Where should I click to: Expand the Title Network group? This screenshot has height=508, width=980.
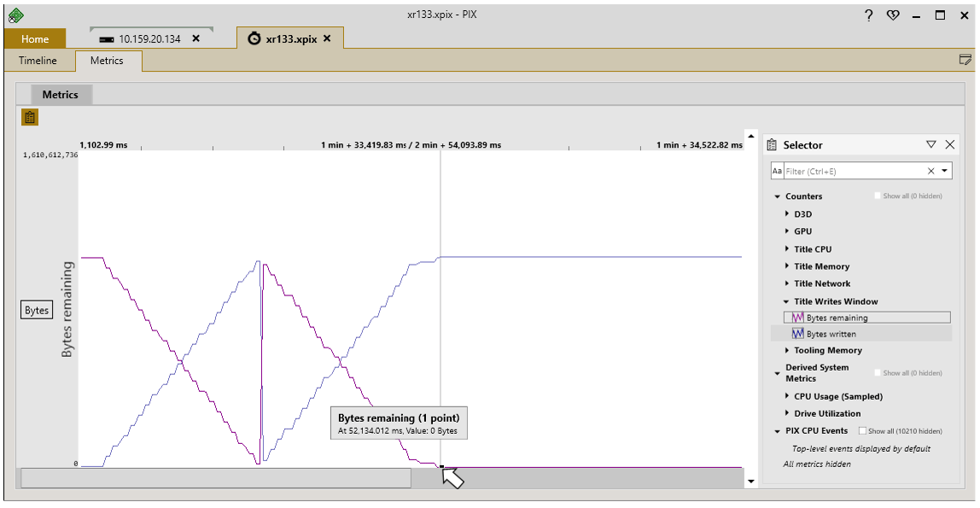pos(787,283)
